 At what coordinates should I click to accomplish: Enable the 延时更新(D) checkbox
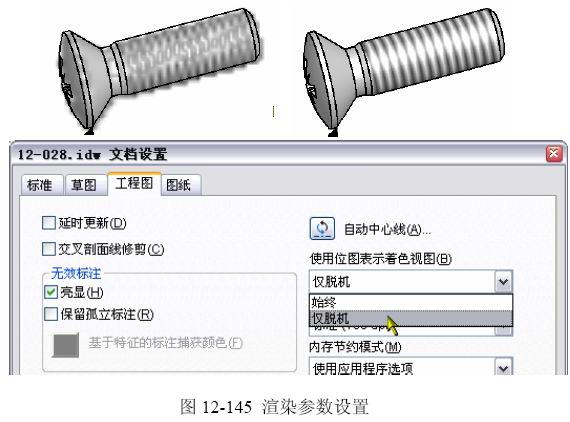(x=49, y=223)
